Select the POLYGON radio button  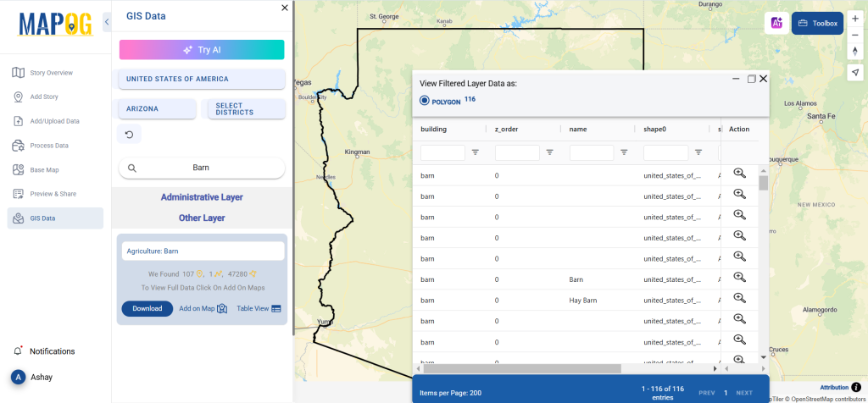click(425, 101)
